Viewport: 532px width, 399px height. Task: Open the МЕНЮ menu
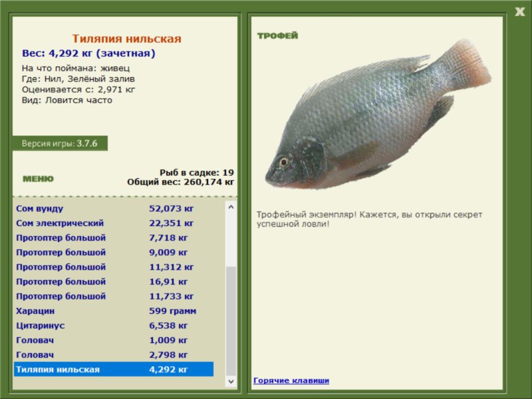click(38, 179)
